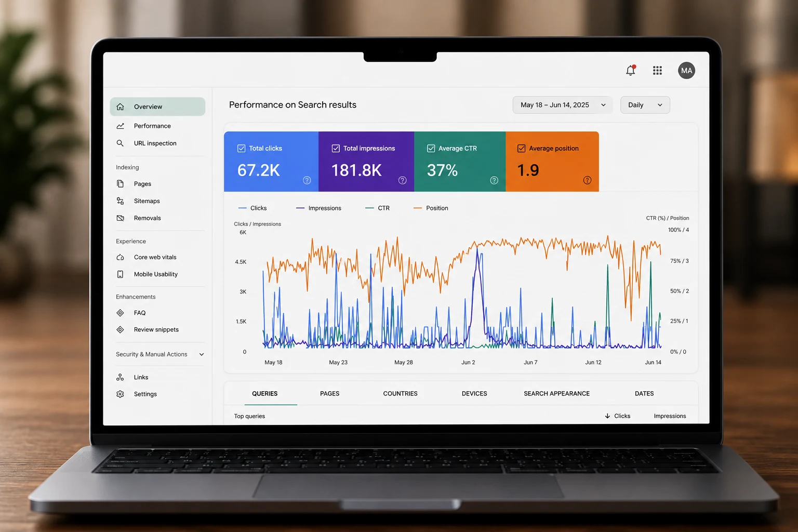Open Review snippets enhancement report
The width and height of the screenshot is (798, 532).
(x=157, y=329)
